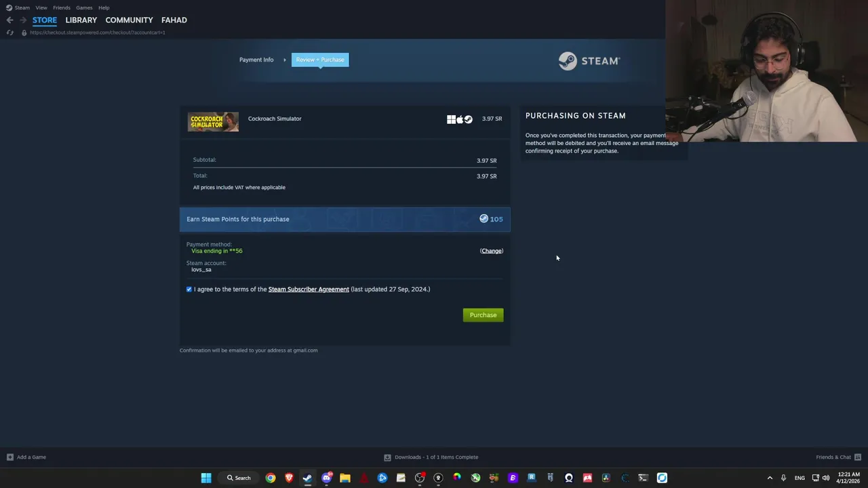This screenshot has height=488, width=868.
Task: Open the clock and date panel
Action: pos(849,478)
